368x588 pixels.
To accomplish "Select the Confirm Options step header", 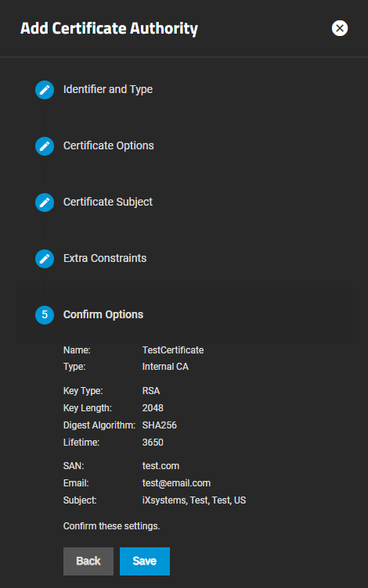I will pyautogui.click(x=103, y=314).
